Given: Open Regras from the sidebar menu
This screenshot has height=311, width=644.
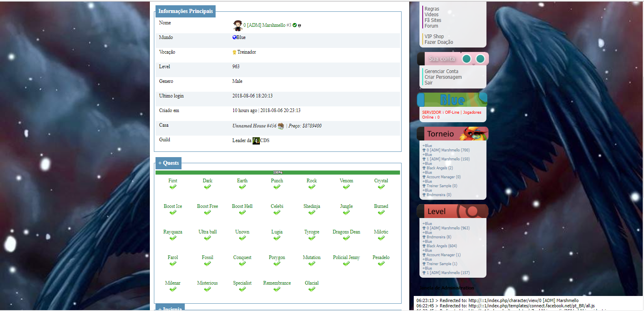Looking at the screenshot, I should click(432, 9).
